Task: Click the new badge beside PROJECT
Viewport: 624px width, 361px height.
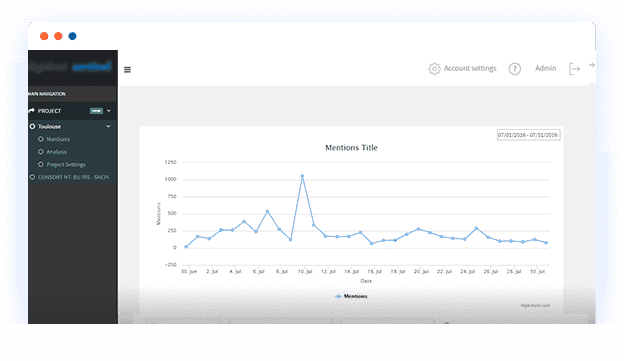Action: tap(96, 111)
